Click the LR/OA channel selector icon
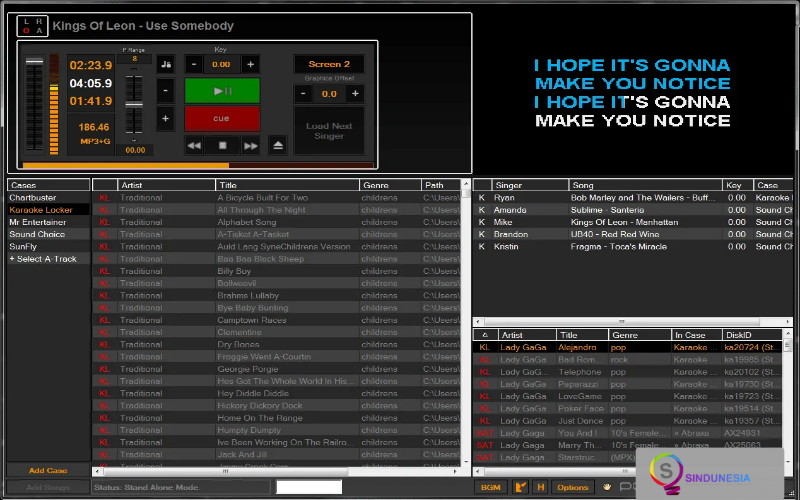Image resolution: width=800 pixels, height=500 pixels. click(33, 26)
